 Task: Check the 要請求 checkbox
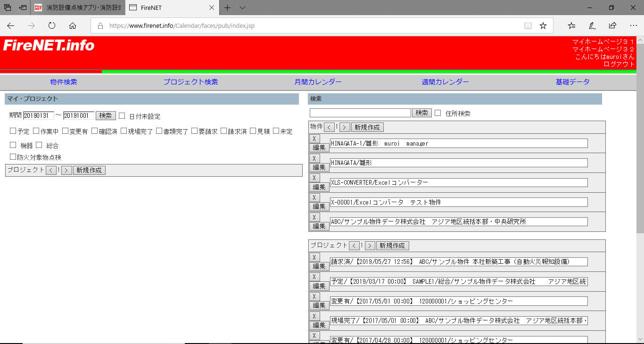[195, 131]
